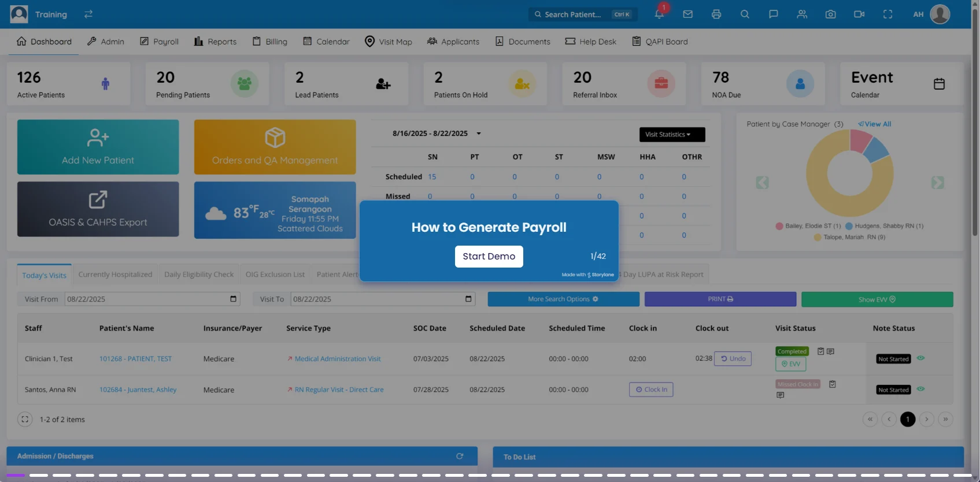
Task: Open the camera icon in header
Action: click(x=830, y=14)
